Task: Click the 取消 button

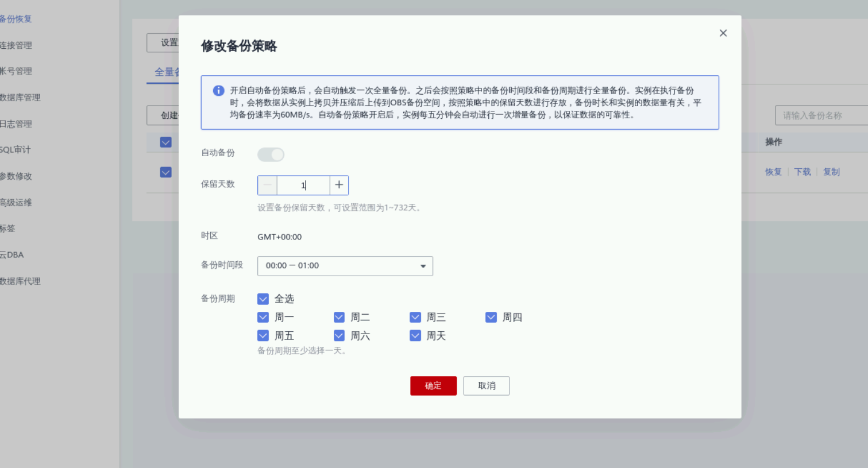Action: 487,386
